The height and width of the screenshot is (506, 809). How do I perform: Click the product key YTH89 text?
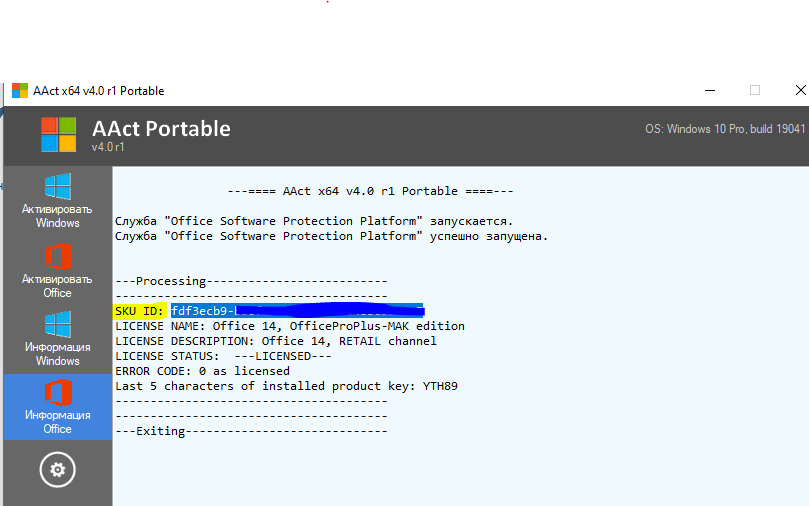[440, 386]
